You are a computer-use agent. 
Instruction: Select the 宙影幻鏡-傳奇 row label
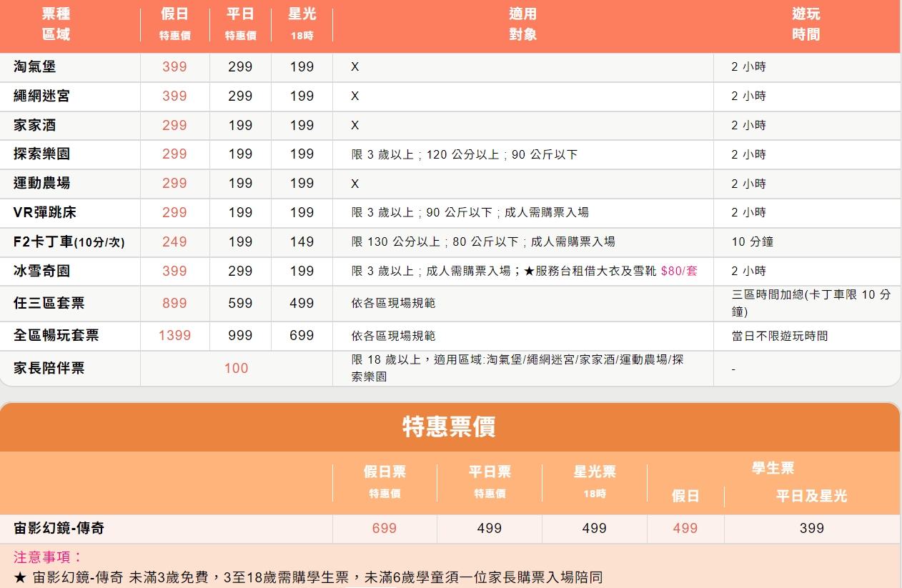[59, 529]
